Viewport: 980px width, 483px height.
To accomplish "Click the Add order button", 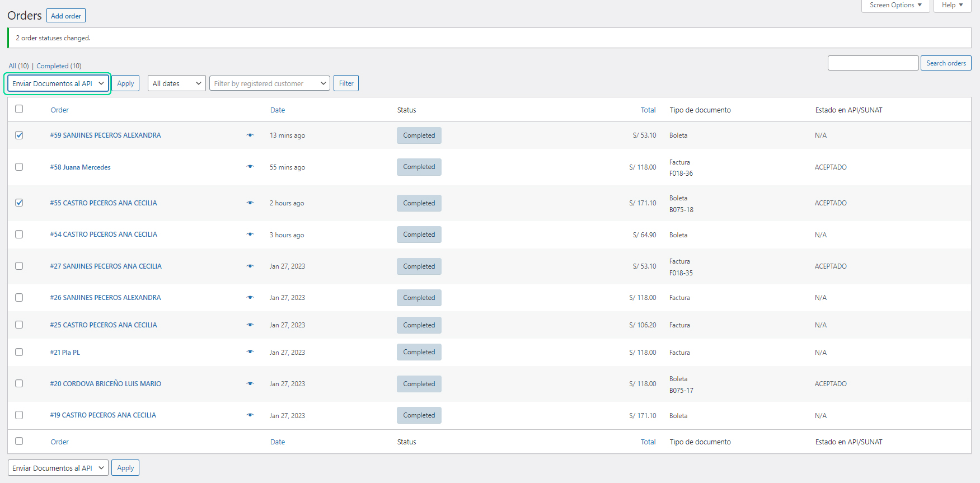I will click(66, 16).
